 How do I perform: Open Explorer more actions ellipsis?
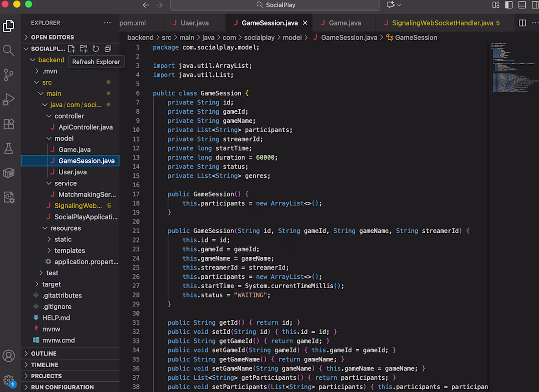pyautogui.click(x=107, y=23)
